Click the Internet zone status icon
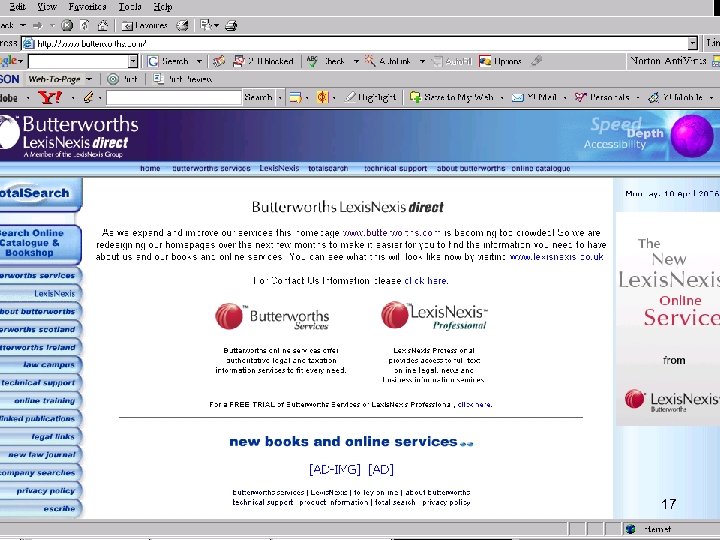The height and width of the screenshot is (540, 720). (x=631, y=529)
